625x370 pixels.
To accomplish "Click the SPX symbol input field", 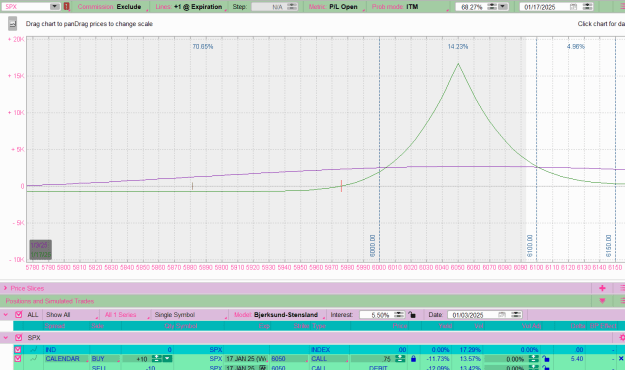I will click(26, 7).
